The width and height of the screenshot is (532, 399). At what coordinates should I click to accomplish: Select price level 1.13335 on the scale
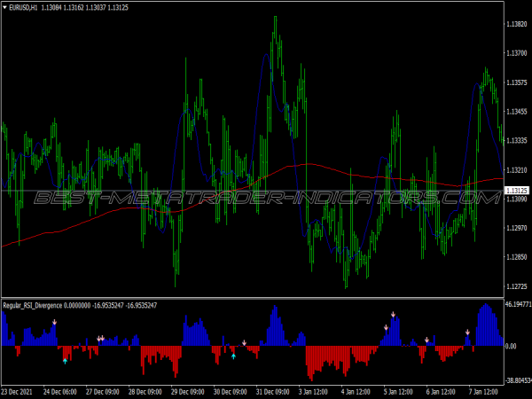(x=517, y=140)
